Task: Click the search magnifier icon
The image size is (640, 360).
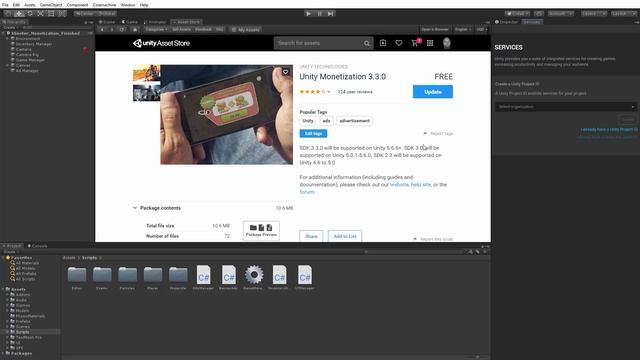Action: coord(367,43)
